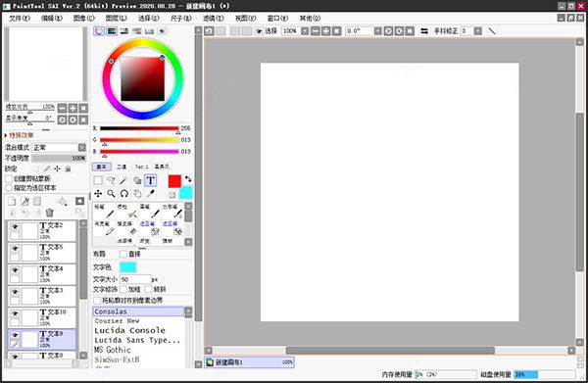588x383 pixels.
Task: Expand the 特殊效果 effects section
Action: pyautogui.click(x=20, y=135)
